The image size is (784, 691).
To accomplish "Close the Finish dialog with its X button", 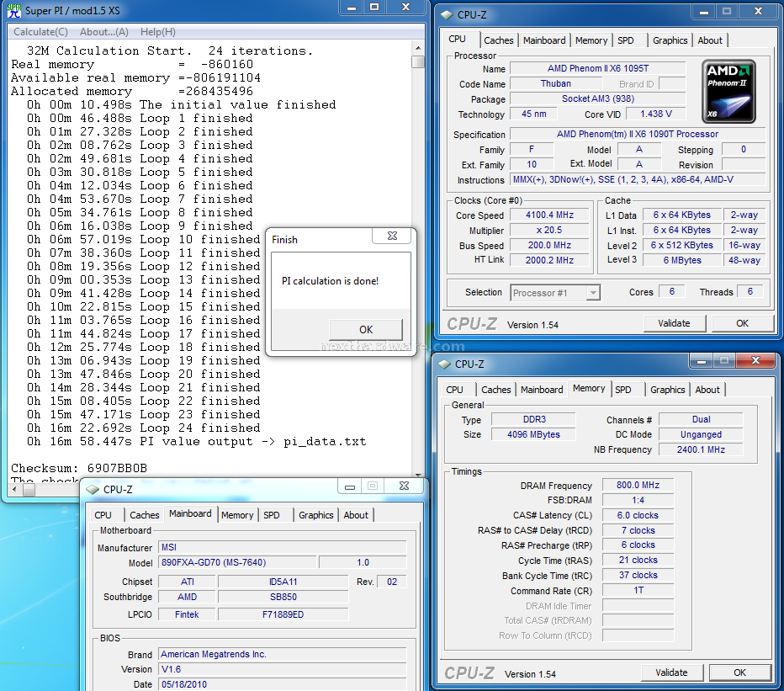I will point(393,236).
